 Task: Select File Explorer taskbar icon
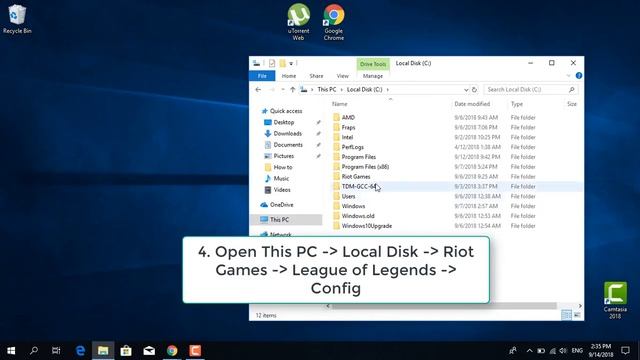click(x=103, y=351)
